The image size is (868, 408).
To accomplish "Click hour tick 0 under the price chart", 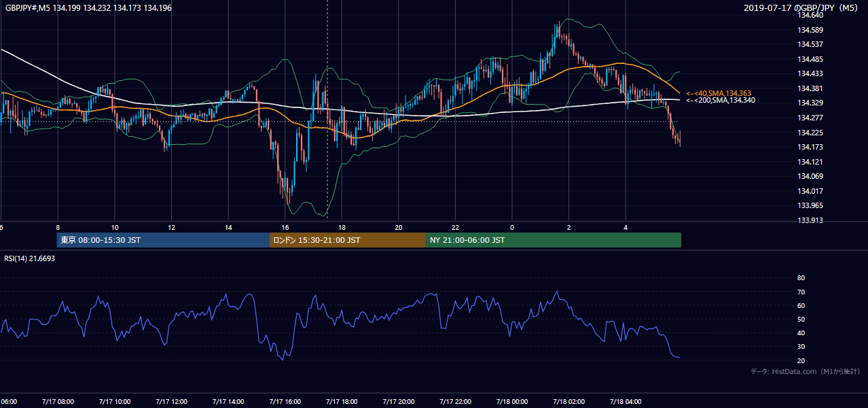I will click(512, 227).
